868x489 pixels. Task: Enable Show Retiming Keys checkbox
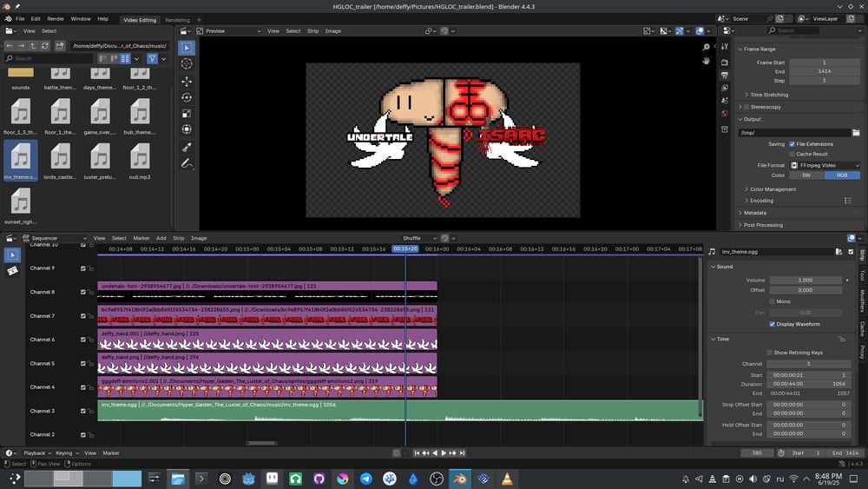pos(769,353)
